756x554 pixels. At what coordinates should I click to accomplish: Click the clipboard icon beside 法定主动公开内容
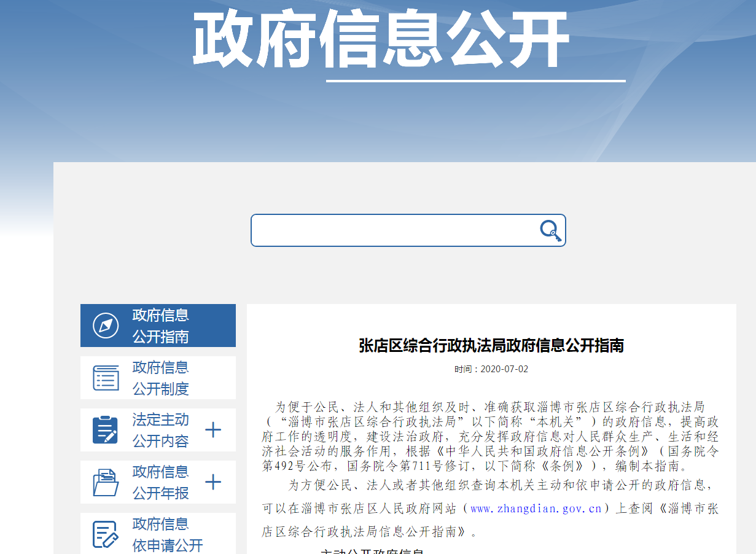[106, 430]
